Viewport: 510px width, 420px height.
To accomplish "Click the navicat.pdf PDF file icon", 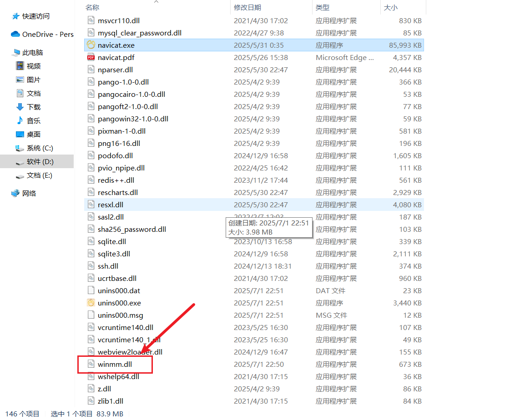I will point(91,57).
